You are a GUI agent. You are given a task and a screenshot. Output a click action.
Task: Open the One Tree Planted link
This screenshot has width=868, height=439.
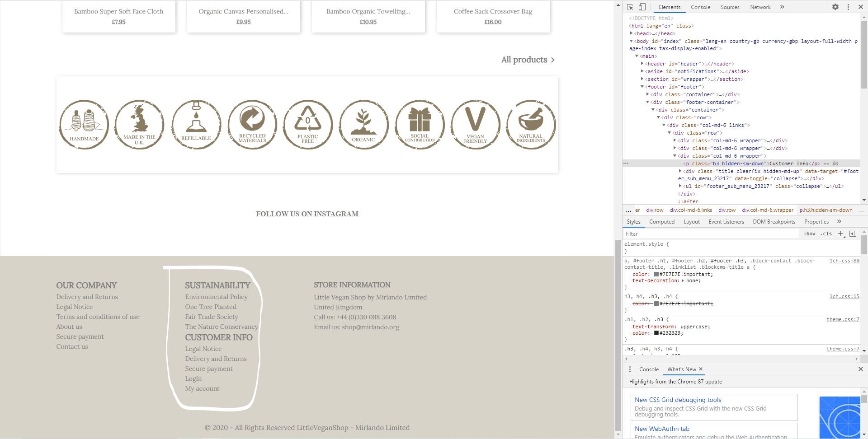click(x=210, y=307)
